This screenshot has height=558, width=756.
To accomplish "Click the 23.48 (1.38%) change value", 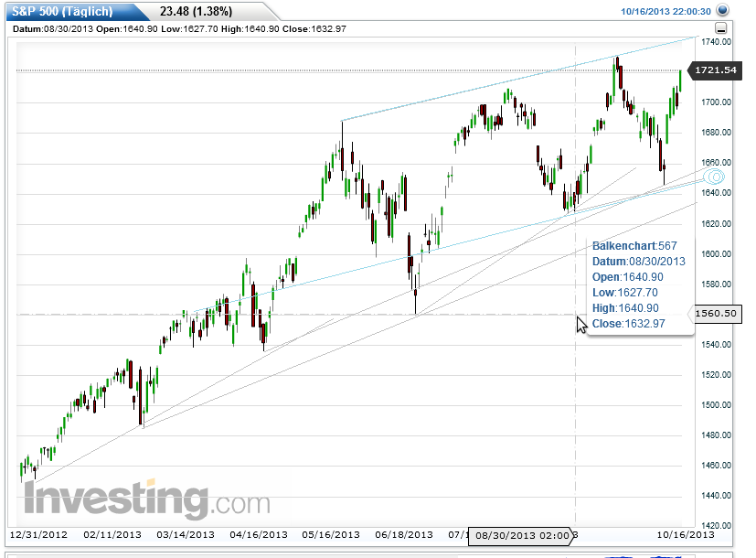I will click(196, 11).
